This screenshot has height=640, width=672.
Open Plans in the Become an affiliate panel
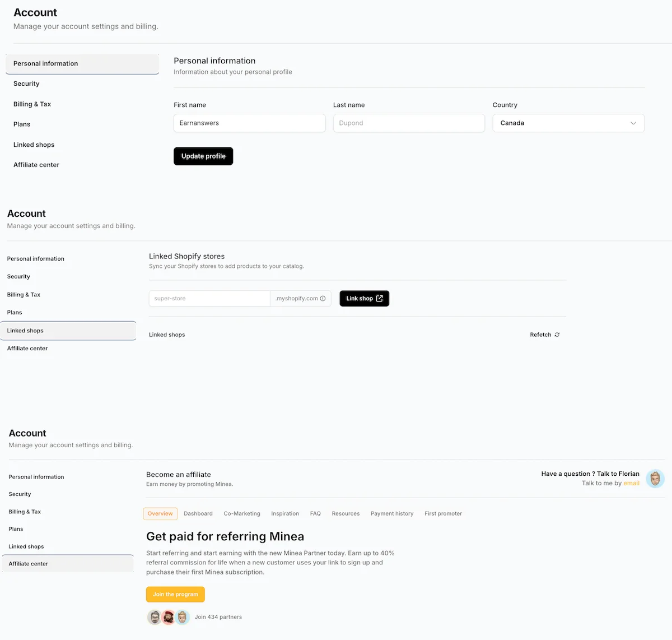point(16,529)
